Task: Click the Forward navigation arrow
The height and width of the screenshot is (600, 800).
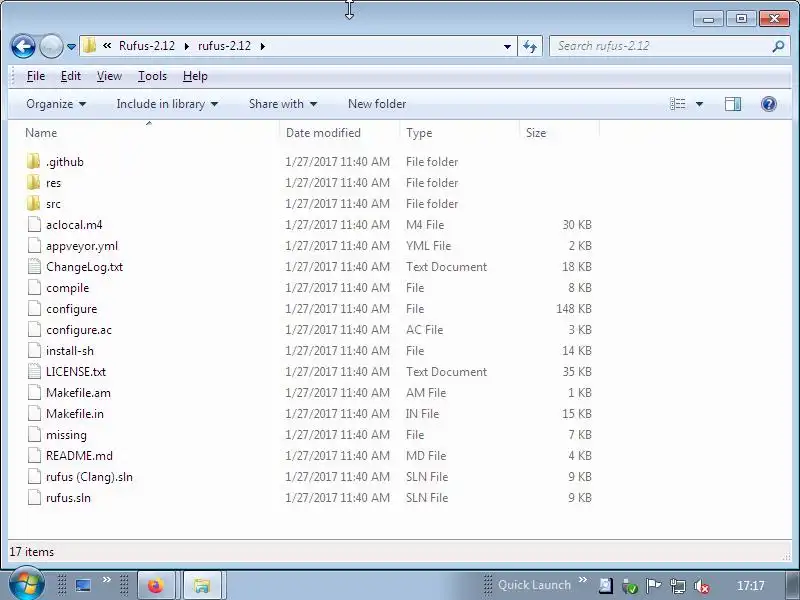Action: tap(51, 46)
